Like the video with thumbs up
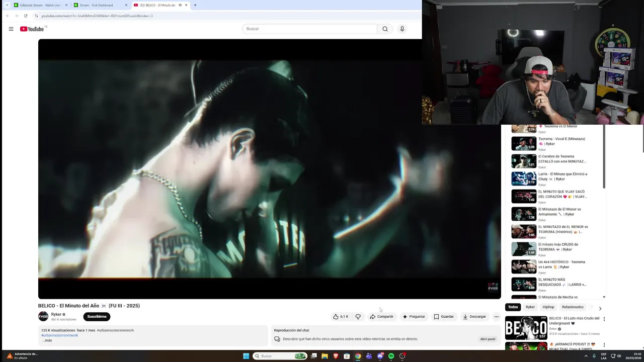The width and height of the screenshot is (644, 362). [x=340, y=317]
